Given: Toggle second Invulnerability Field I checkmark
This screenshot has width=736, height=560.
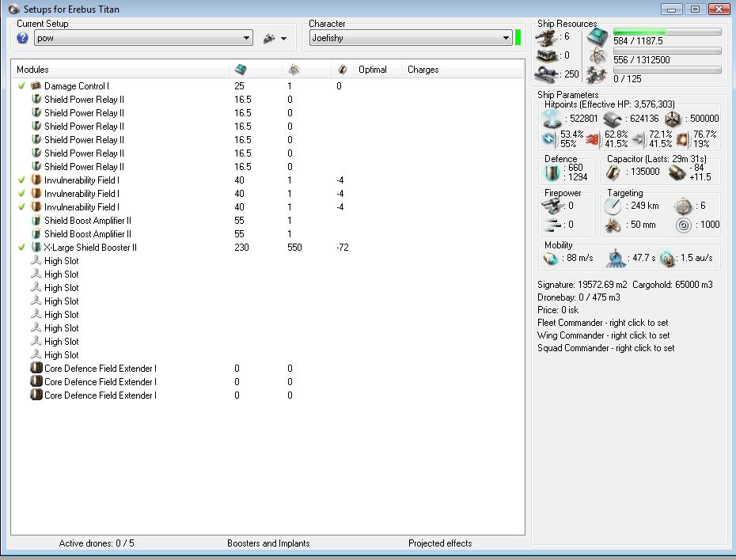Looking at the screenshot, I should (x=21, y=193).
